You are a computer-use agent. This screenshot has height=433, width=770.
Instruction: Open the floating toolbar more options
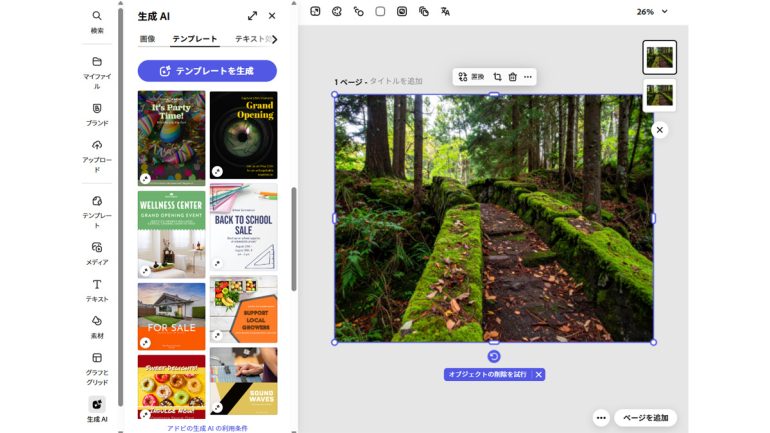(528, 77)
